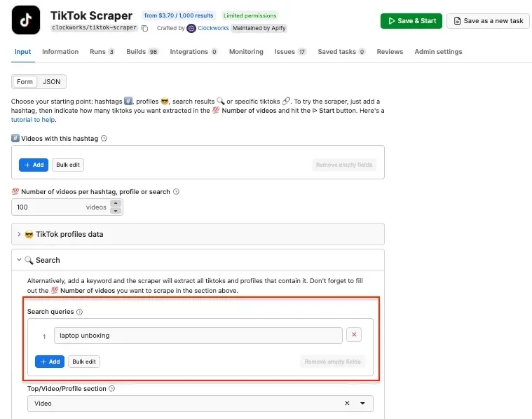Image resolution: width=532 pixels, height=419 pixels.
Task: Open the Saved tasks tab
Action: [341, 52]
